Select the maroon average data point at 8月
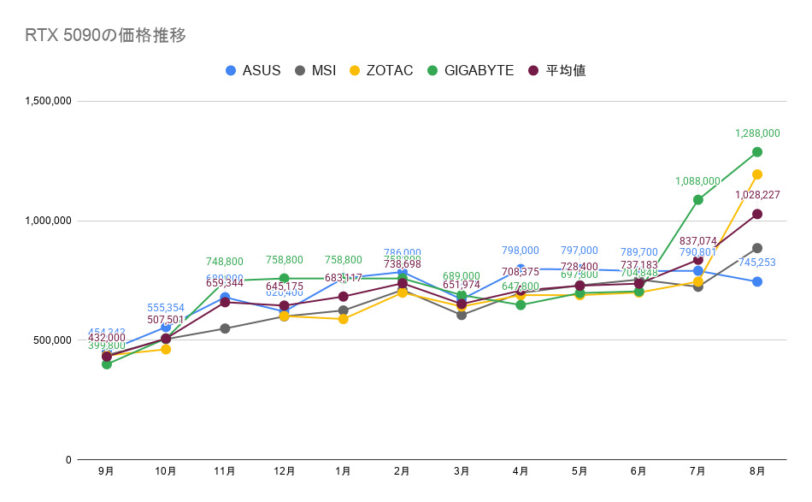The height and width of the screenshot is (502, 812). pyautogui.click(x=757, y=214)
